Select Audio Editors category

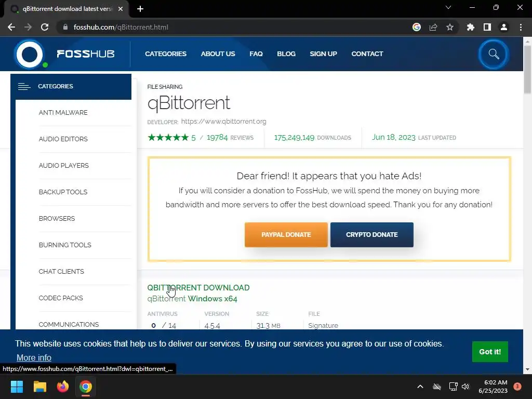(x=63, y=139)
